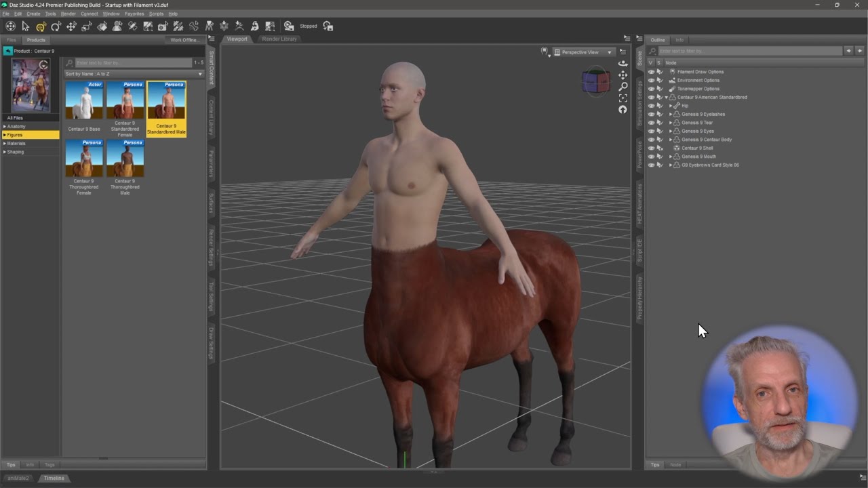Click the search magnifier in Smart Content

pyautogui.click(x=70, y=63)
